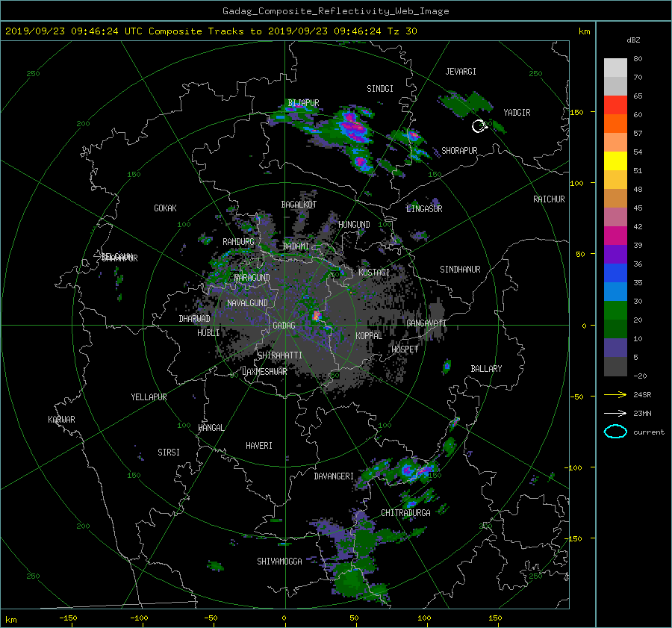Click the DAVANGERI town label

334,476
